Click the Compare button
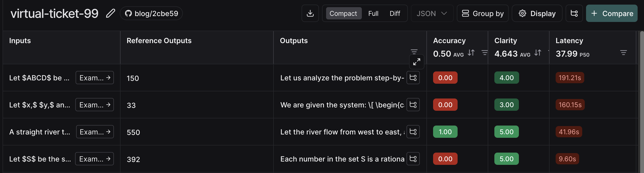 (612, 13)
